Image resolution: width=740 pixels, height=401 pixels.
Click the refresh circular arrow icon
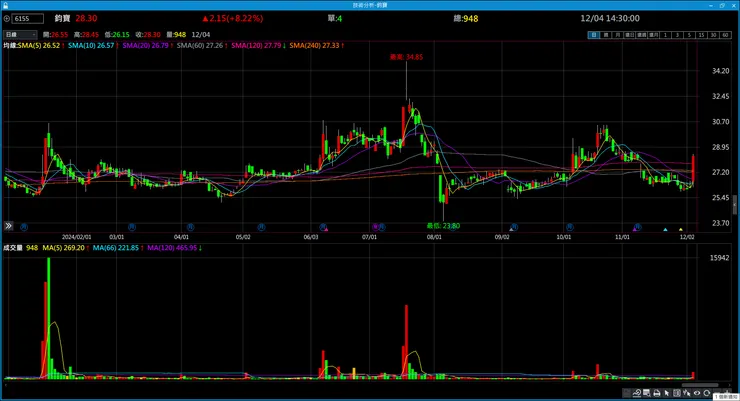706,393
